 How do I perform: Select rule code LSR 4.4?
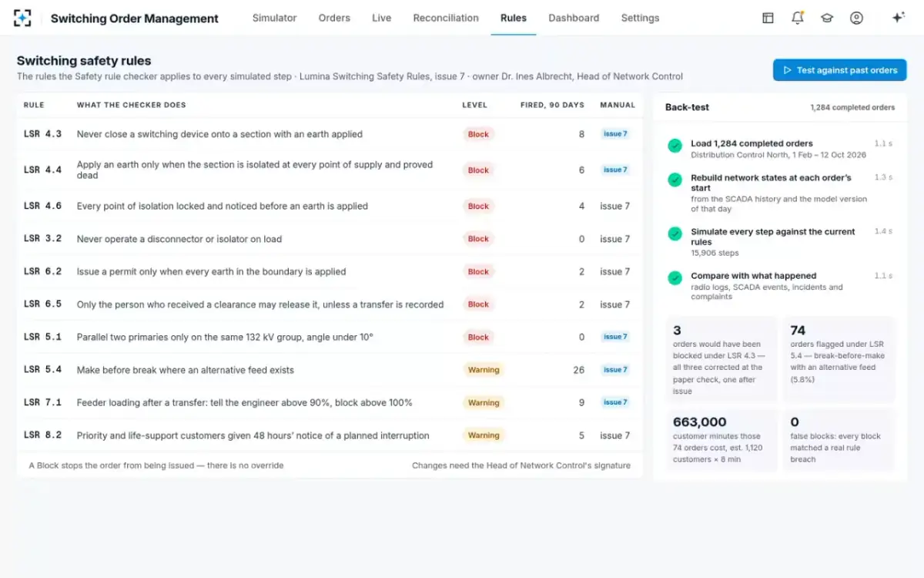pos(42,170)
